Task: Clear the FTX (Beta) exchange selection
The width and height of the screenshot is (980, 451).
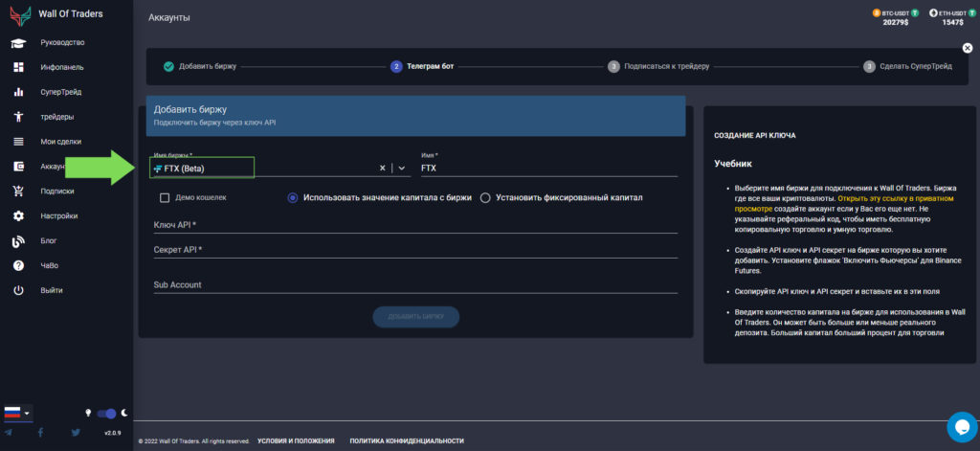Action: 383,168
